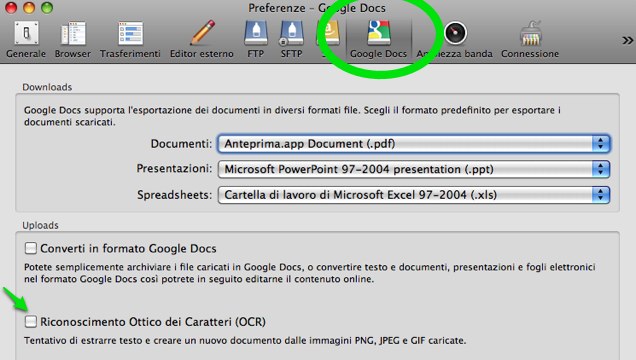Image resolution: width=636 pixels, height=360 pixels.
Task: Open the SFTP preferences pane
Action: (291, 40)
